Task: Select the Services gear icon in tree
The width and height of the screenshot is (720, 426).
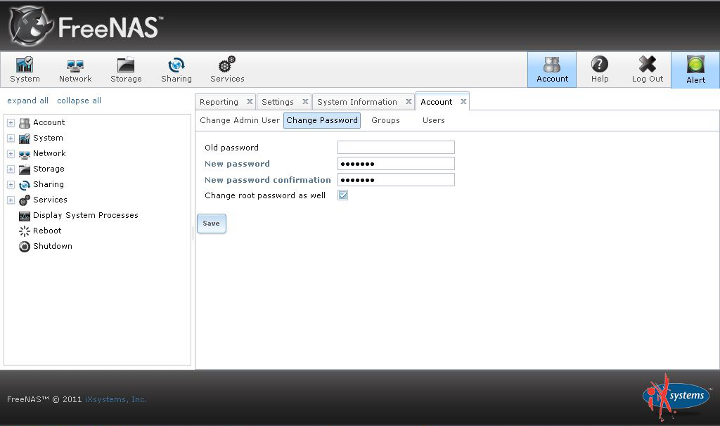Action: coord(24,200)
